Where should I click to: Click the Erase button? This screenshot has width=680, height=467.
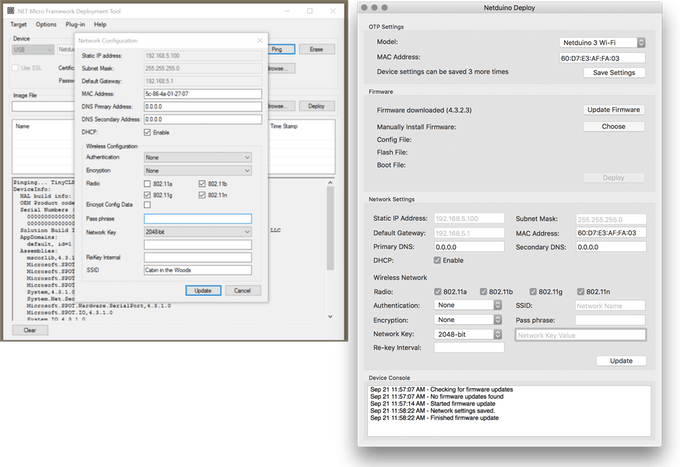click(316, 48)
